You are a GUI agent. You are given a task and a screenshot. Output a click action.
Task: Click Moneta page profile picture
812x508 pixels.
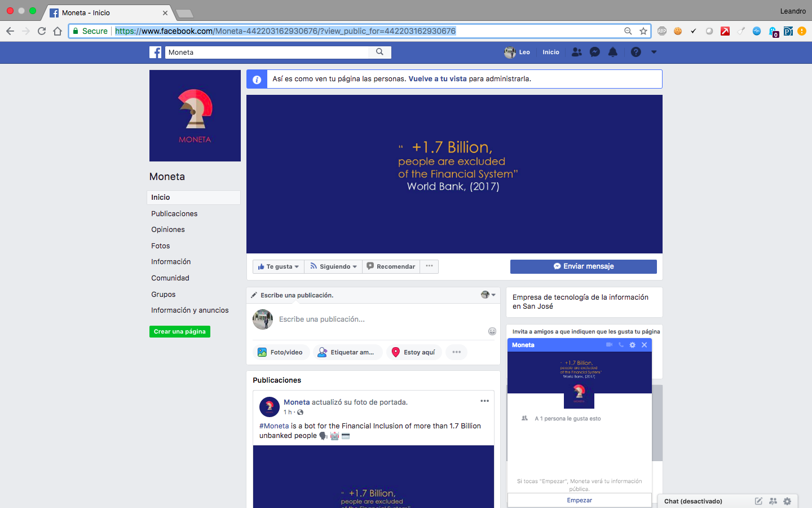(195, 116)
